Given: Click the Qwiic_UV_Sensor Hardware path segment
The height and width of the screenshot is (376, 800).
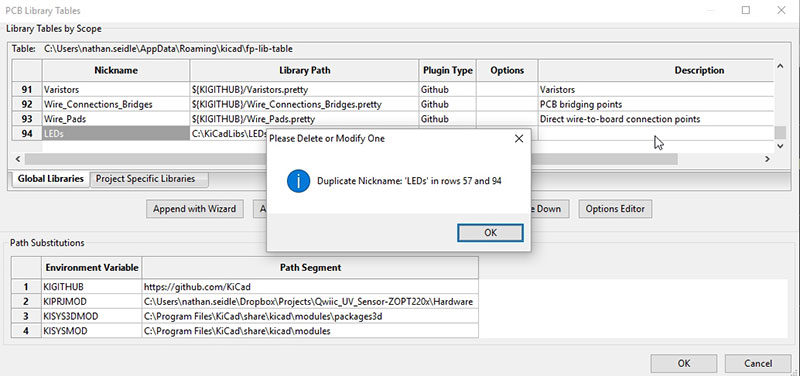Looking at the screenshot, I should (310, 302).
